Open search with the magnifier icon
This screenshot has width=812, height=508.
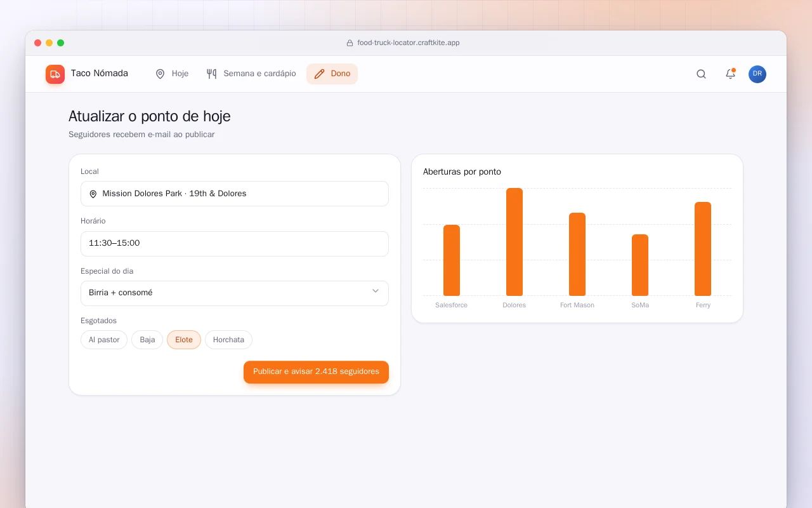[701, 74]
